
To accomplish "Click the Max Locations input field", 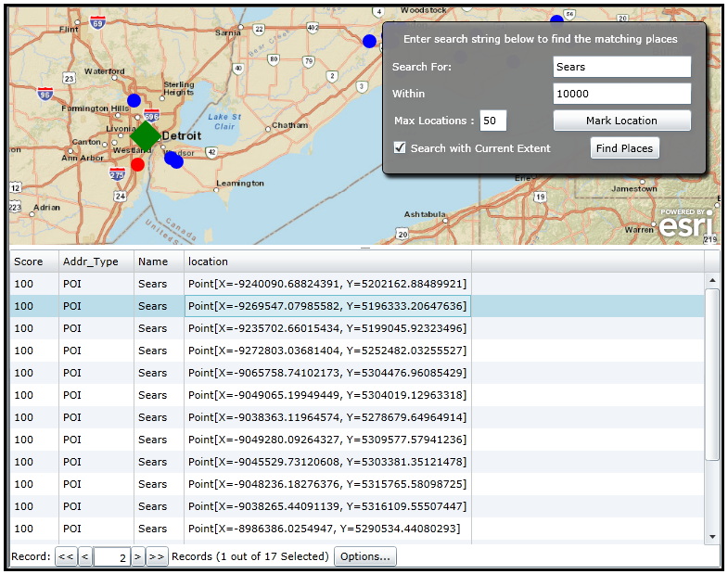I will [492, 121].
